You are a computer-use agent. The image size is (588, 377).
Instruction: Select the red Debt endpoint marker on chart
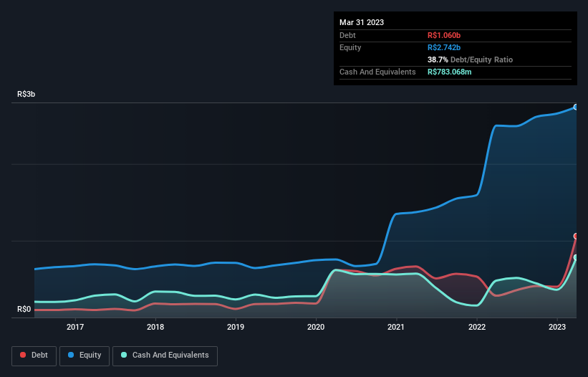coord(576,236)
